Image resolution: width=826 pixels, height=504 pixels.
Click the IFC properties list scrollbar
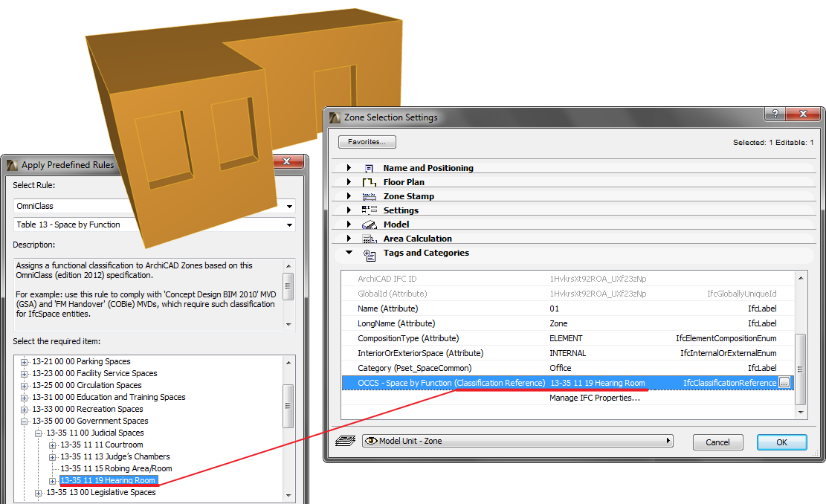(800, 369)
